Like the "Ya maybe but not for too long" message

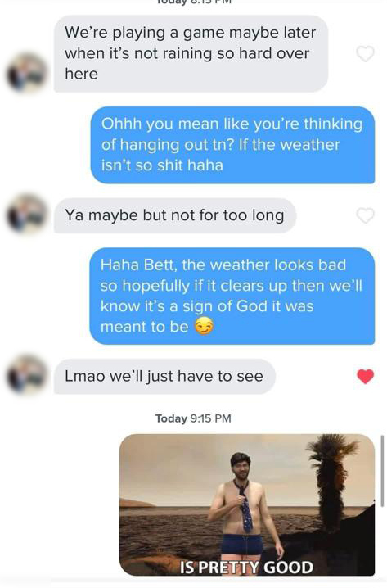click(x=365, y=215)
